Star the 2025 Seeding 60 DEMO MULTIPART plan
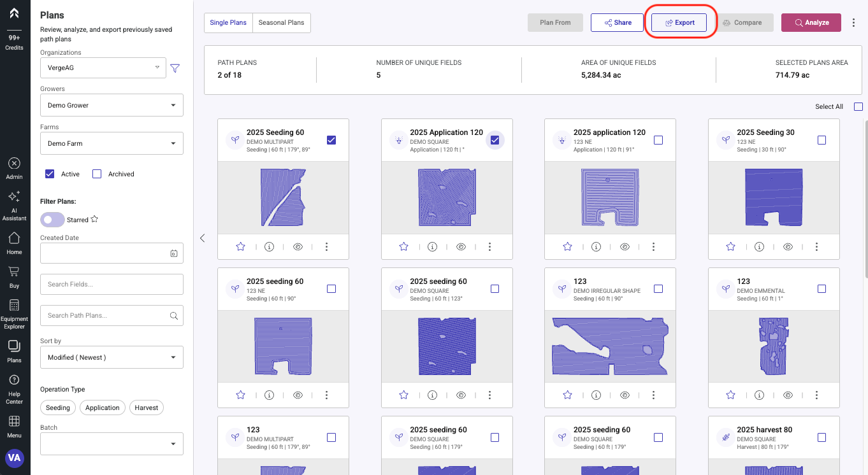Image resolution: width=868 pixels, height=475 pixels. tap(240, 246)
